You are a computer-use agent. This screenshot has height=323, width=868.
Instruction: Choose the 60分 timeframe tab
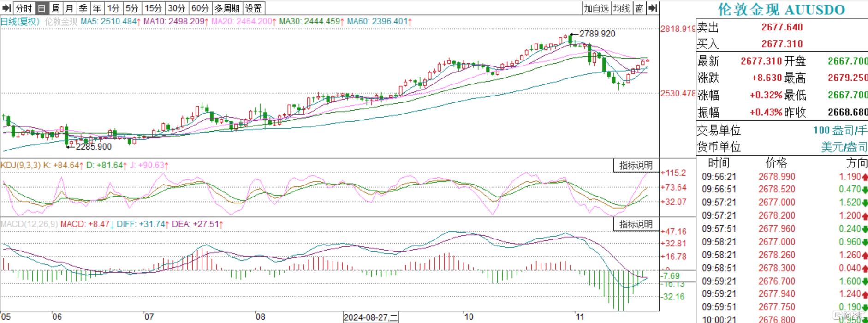coord(200,8)
